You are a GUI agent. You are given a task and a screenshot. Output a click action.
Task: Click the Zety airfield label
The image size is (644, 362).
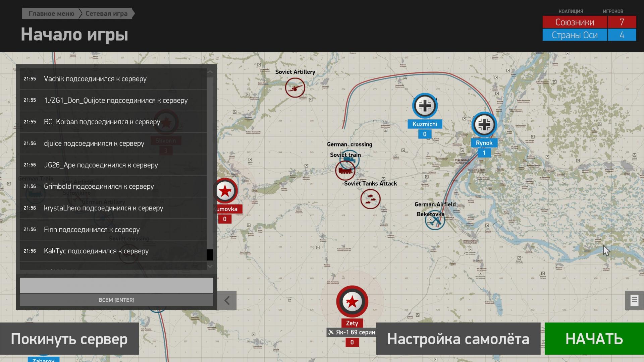point(352,323)
